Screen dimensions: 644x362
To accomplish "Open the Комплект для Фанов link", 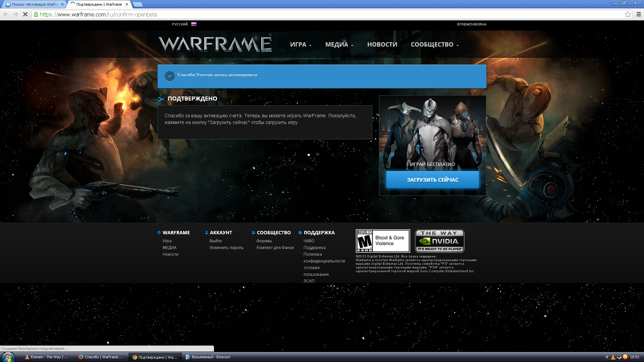I will pos(275,248).
